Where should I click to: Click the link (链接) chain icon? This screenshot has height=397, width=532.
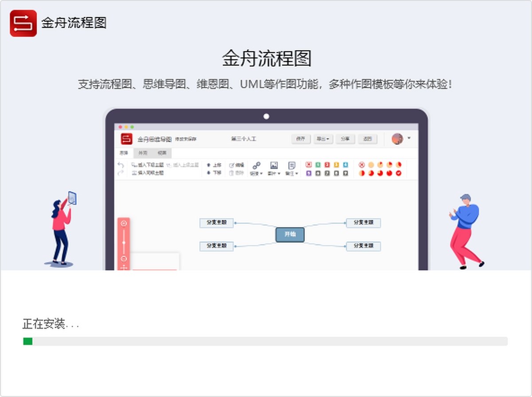click(256, 165)
